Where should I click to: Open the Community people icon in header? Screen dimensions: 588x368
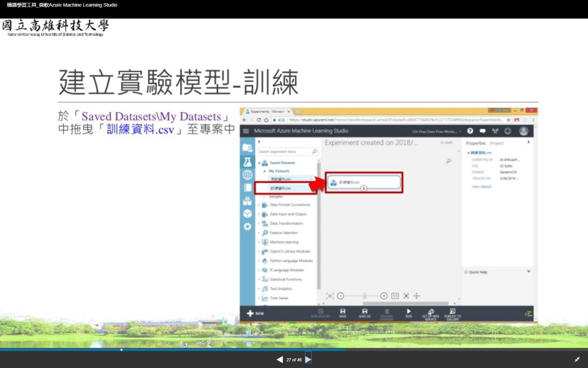click(495, 131)
